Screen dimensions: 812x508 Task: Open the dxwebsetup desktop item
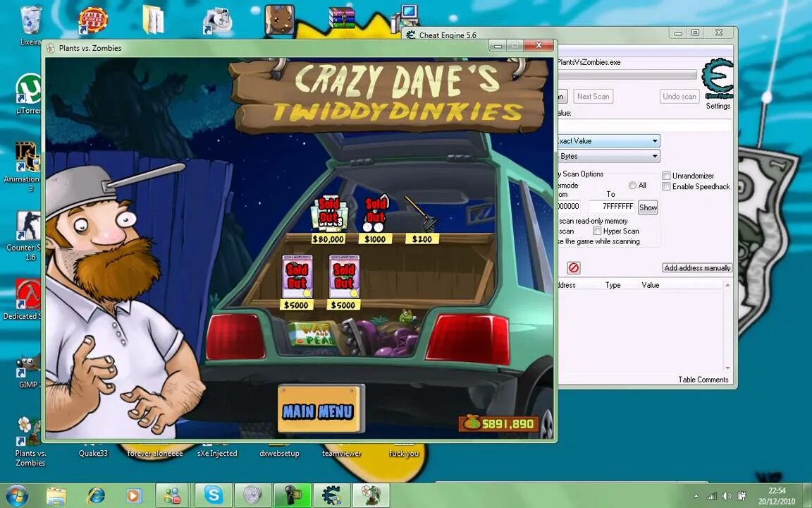[x=280, y=453]
